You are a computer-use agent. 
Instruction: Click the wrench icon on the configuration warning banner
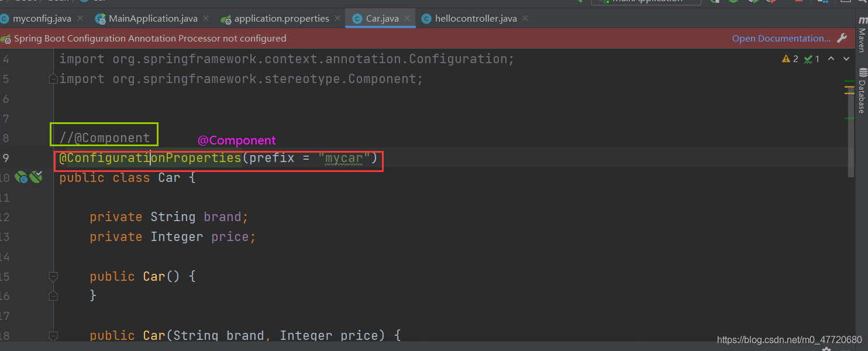pyautogui.click(x=842, y=37)
